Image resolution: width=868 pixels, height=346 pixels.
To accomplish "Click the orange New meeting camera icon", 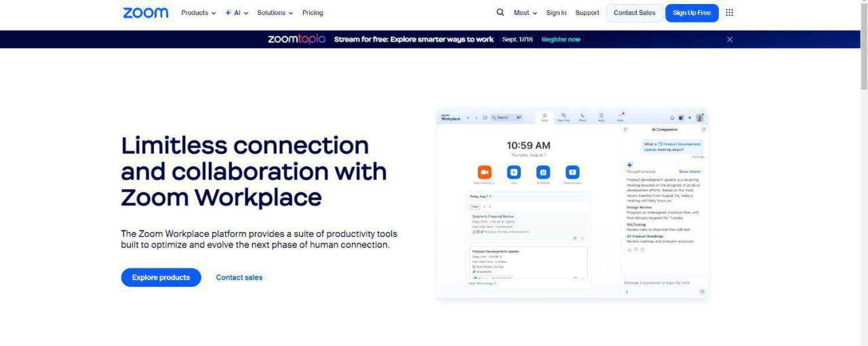I will [x=484, y=172].
